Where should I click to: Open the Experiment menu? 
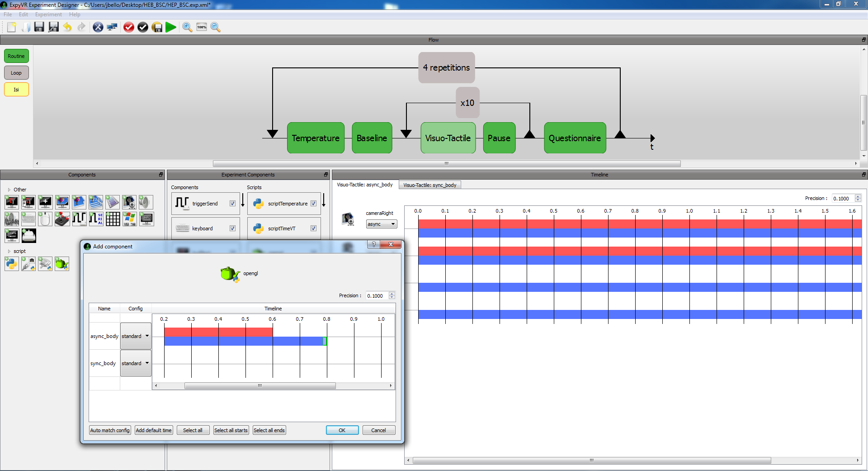pyautogui.click(x=48, y=14)
